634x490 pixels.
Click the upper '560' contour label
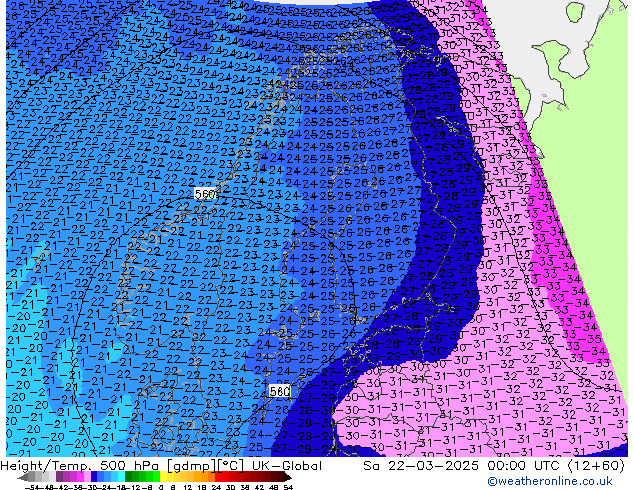point(205,194)
